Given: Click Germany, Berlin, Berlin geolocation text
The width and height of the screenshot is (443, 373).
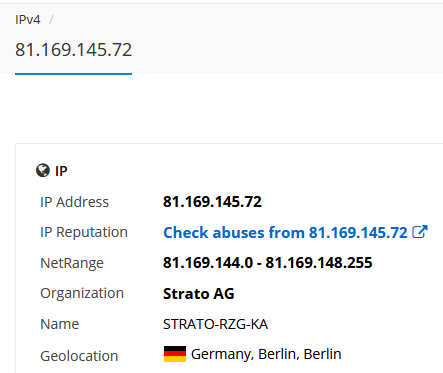Looking at the screenshot, I should click(x=266, y=354).
